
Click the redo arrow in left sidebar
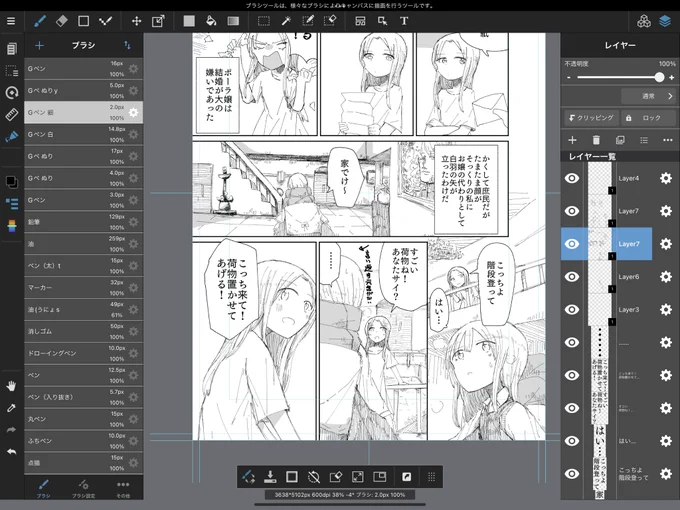click(11, 430)
